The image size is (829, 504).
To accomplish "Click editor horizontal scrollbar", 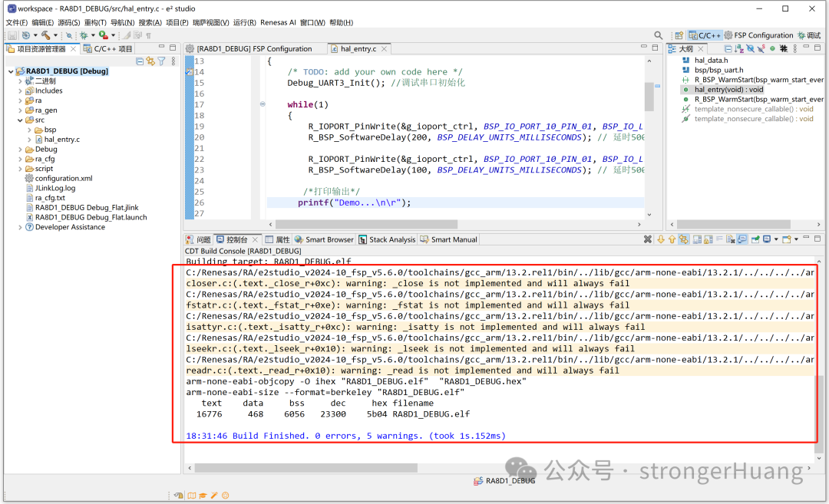I will 366,225.
